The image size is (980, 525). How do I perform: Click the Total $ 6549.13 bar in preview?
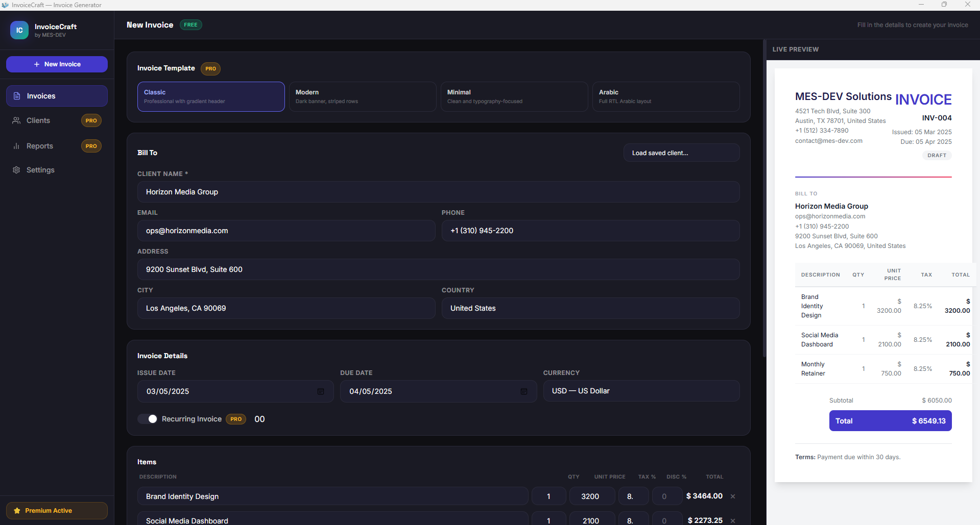pos(890,421)
